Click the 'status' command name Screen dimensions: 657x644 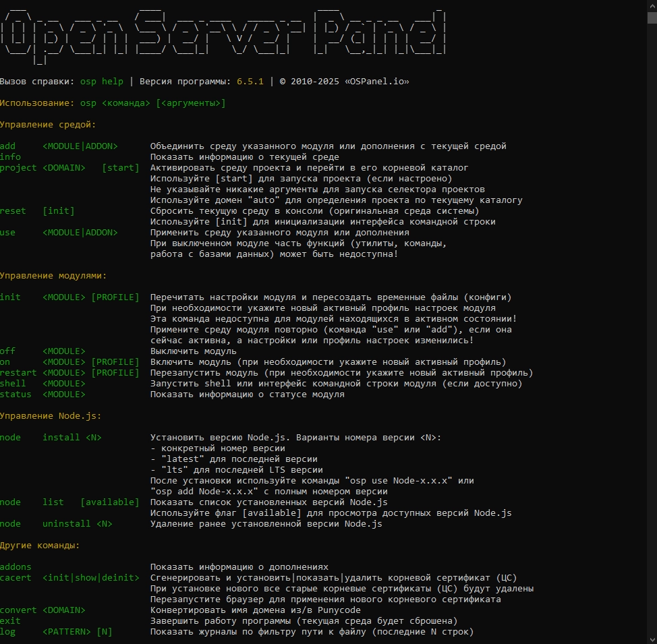(x=16, y=394)
